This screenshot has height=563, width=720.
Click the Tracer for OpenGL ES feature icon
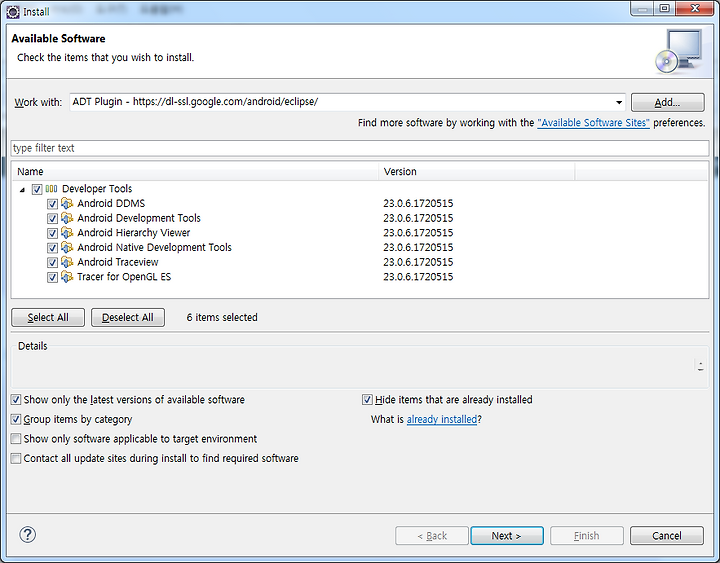point(67,277)
